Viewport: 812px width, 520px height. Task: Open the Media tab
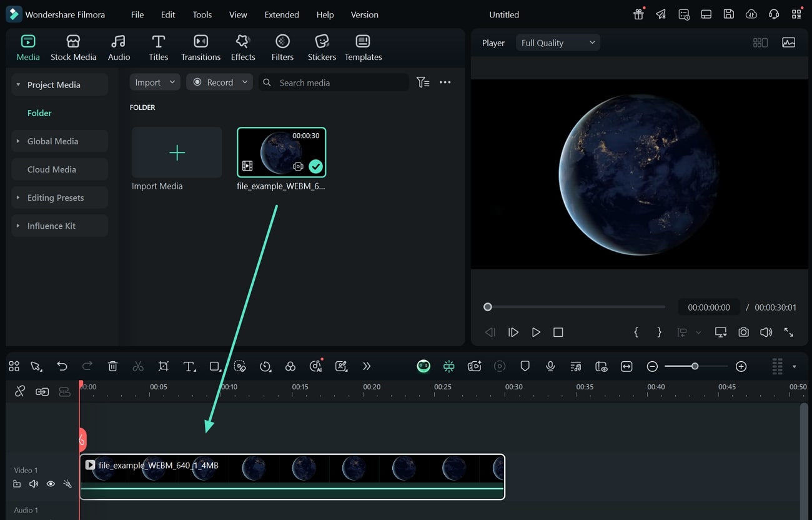point(28,48)
